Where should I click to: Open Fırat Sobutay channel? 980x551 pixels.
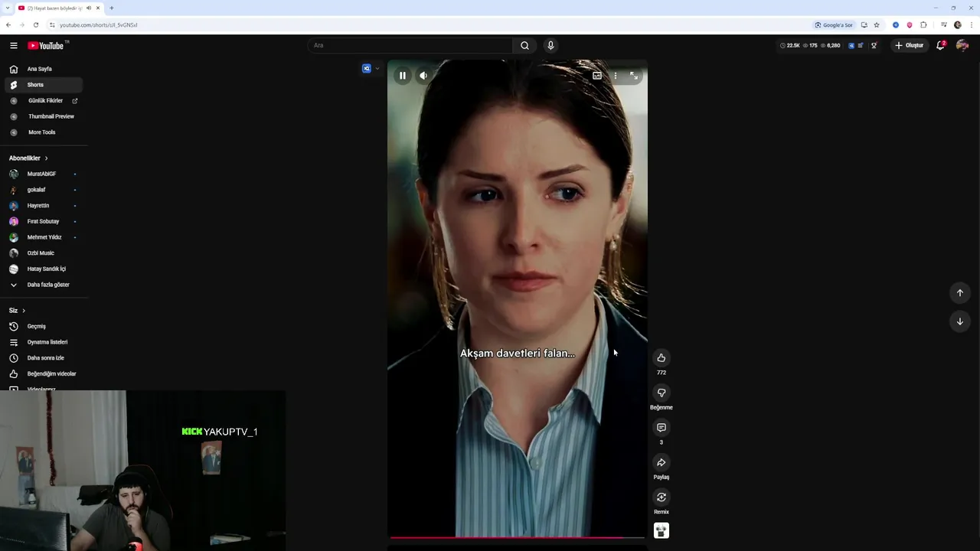tap(44, 221)
